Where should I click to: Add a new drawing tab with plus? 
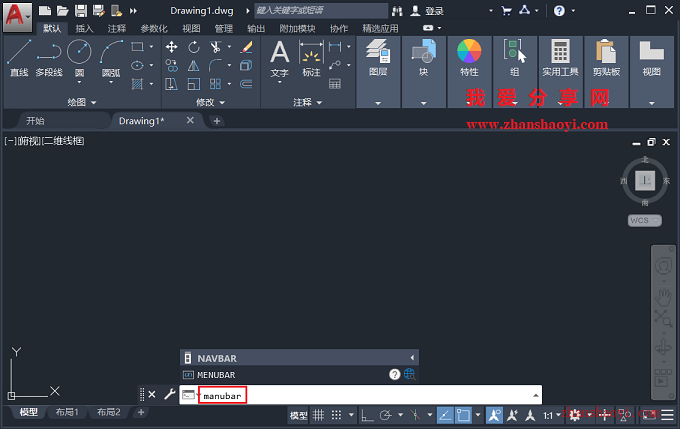click(x=217, y=121)
